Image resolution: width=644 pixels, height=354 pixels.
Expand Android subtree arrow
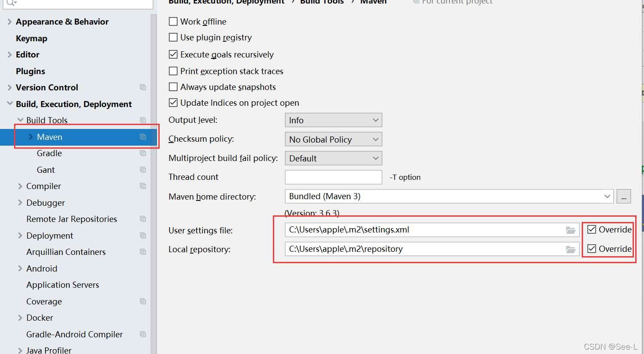20,268
